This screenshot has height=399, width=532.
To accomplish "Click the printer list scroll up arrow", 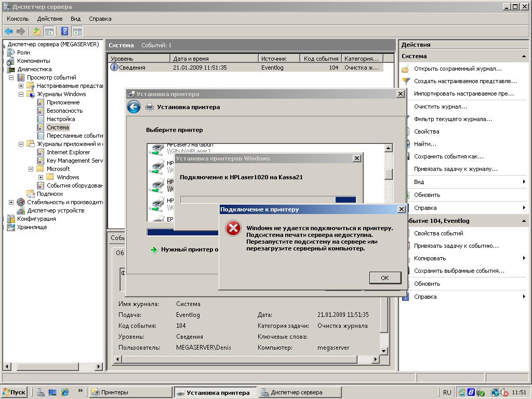I will click(x=389, y=148).
